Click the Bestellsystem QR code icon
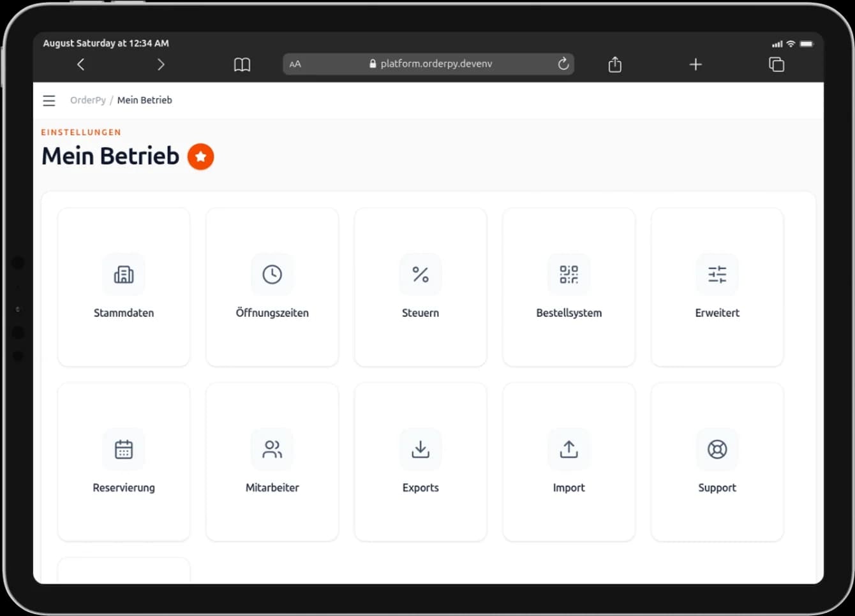855x616 pixels. click(x=569, y=274)
